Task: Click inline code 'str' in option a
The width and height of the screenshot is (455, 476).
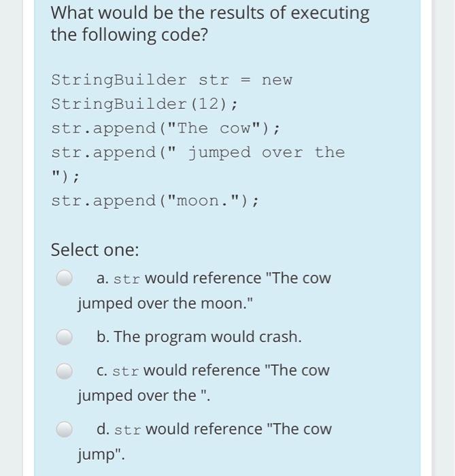Action: tap(127, 279)
